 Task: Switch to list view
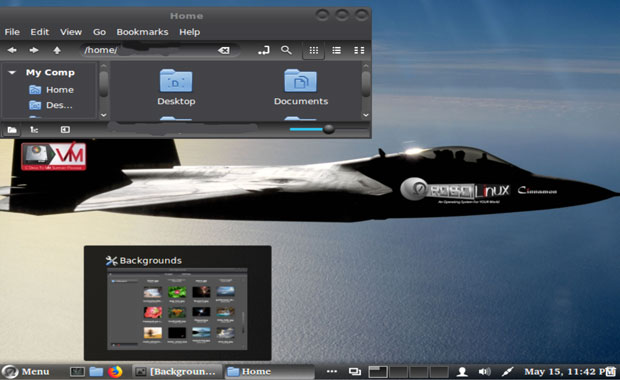[336, 50]
